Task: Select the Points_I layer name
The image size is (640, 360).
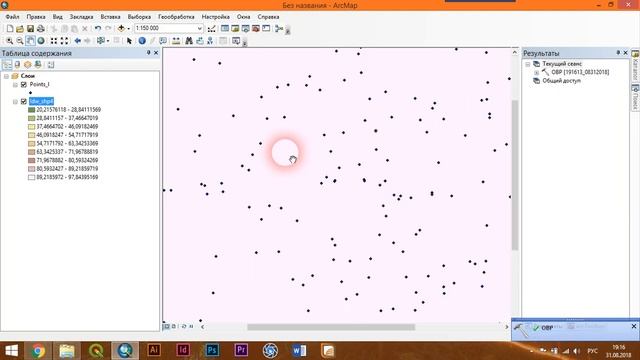Action: 40,84
